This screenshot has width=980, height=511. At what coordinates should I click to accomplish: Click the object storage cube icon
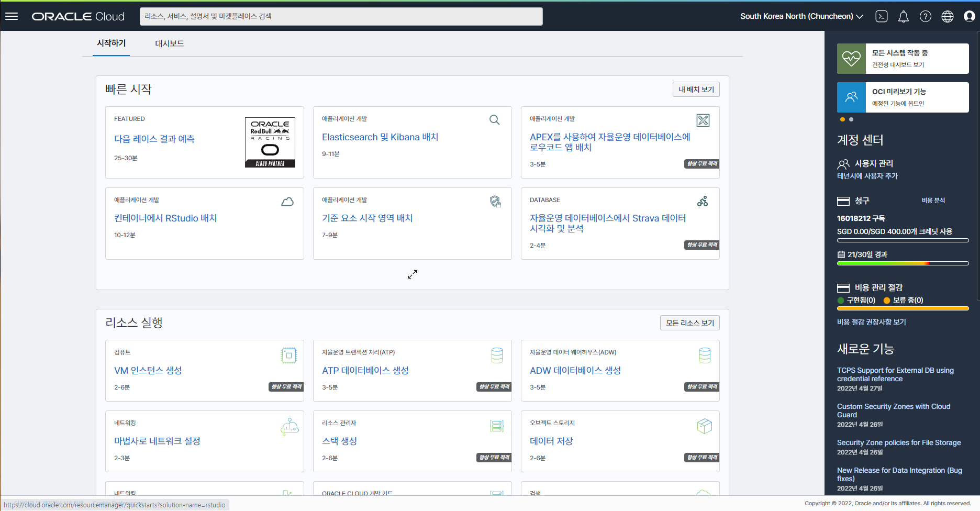click(705, 426)
